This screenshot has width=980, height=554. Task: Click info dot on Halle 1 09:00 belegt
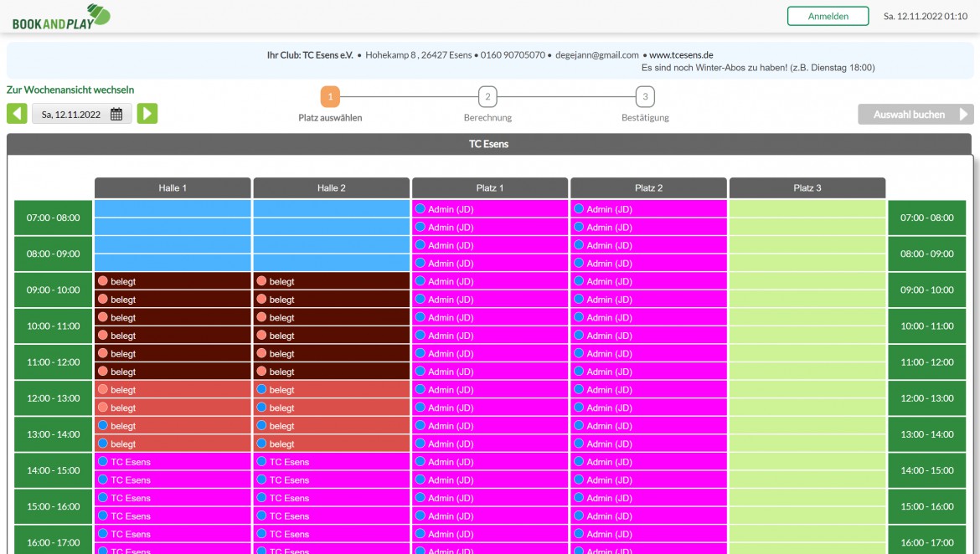point(103,281)
